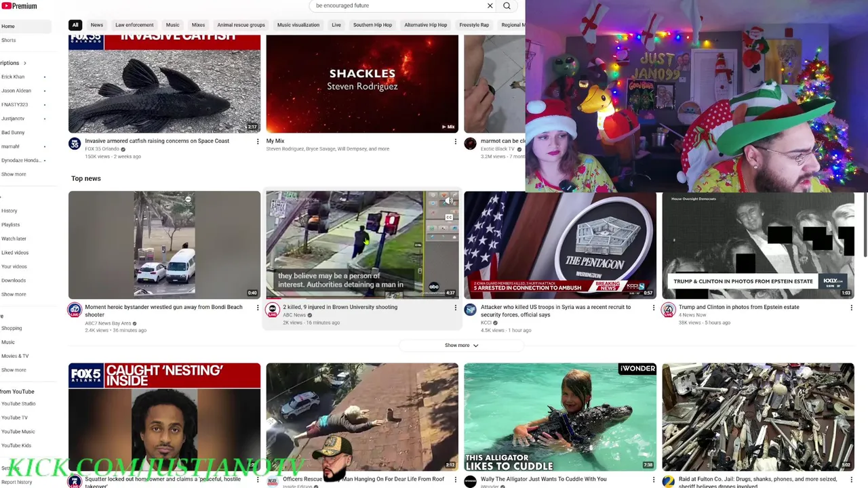Screen dimensions: 868x488
Task: Open 4 News Now channel avatar
Action: tap(669, 310)
